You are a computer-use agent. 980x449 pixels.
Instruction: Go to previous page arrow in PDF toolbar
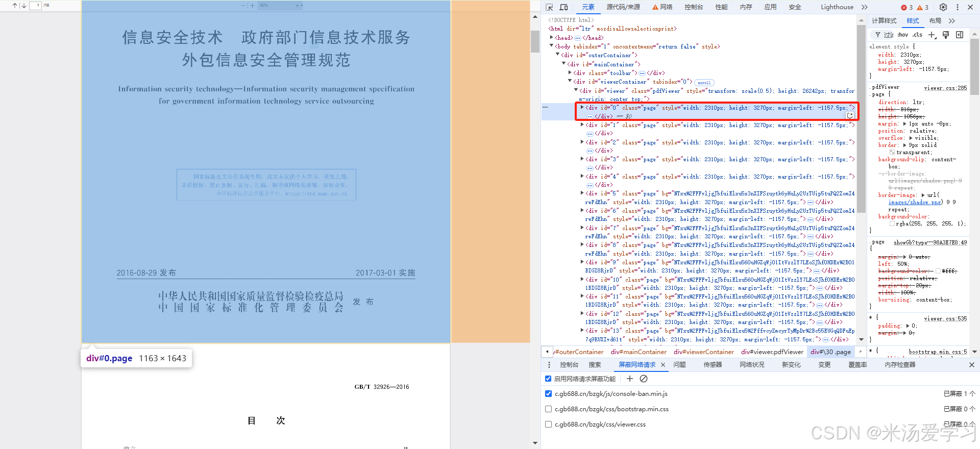pyautogui.click(x=15, y=6)
